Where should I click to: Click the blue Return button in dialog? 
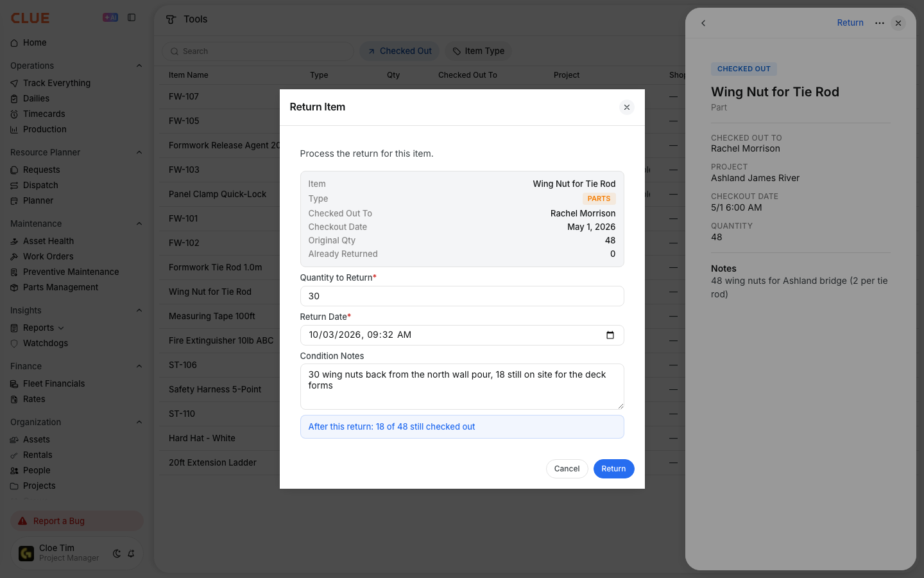click(613, 469)
